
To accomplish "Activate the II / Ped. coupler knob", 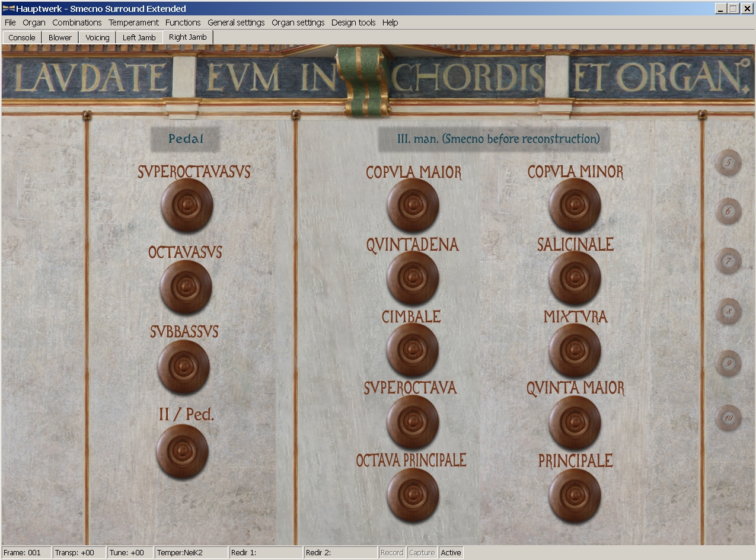I will [183, 450].
